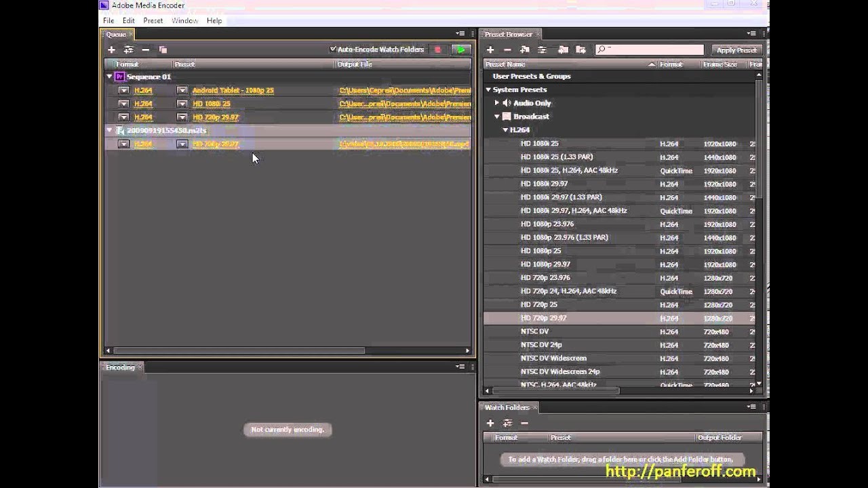The image size is (868, 488).
Task: Create new preset group icon
Action: point(524,50)
